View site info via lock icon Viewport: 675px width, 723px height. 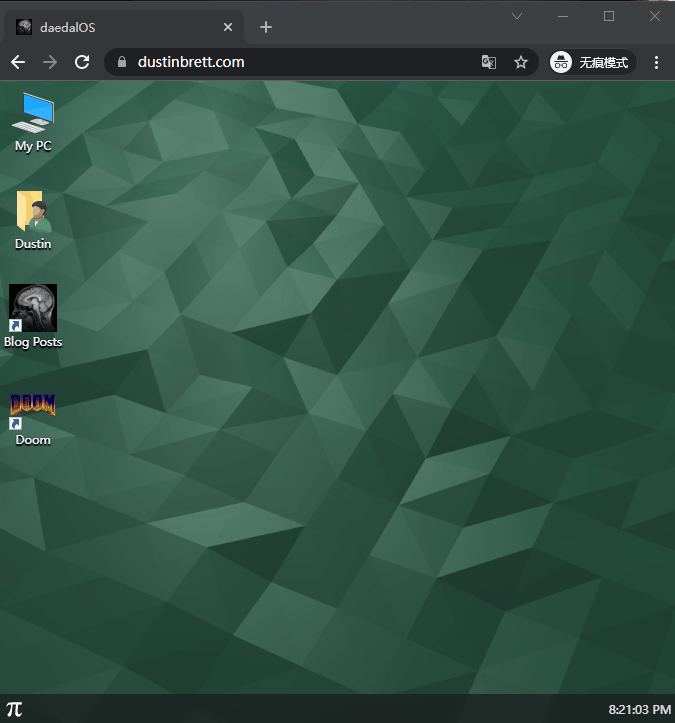pos(122,62)
